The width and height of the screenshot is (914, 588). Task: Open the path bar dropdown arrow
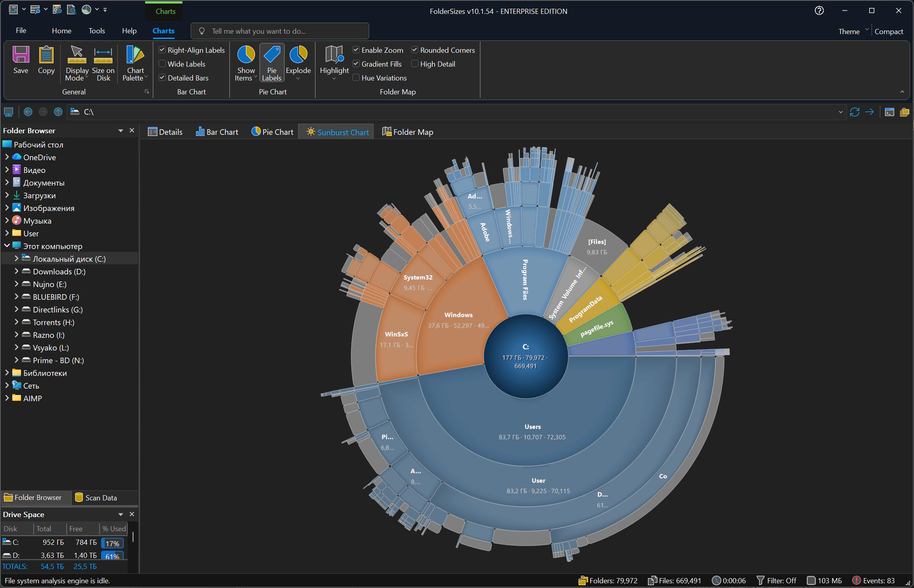pyautogui.click(x=840, y=112)
